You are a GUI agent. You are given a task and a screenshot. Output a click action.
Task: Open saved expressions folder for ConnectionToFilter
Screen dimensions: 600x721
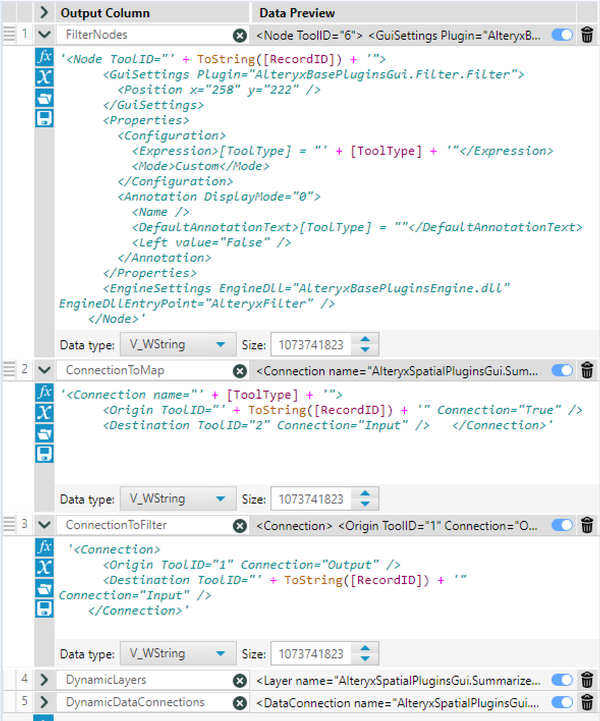click(x=44, y=588)
